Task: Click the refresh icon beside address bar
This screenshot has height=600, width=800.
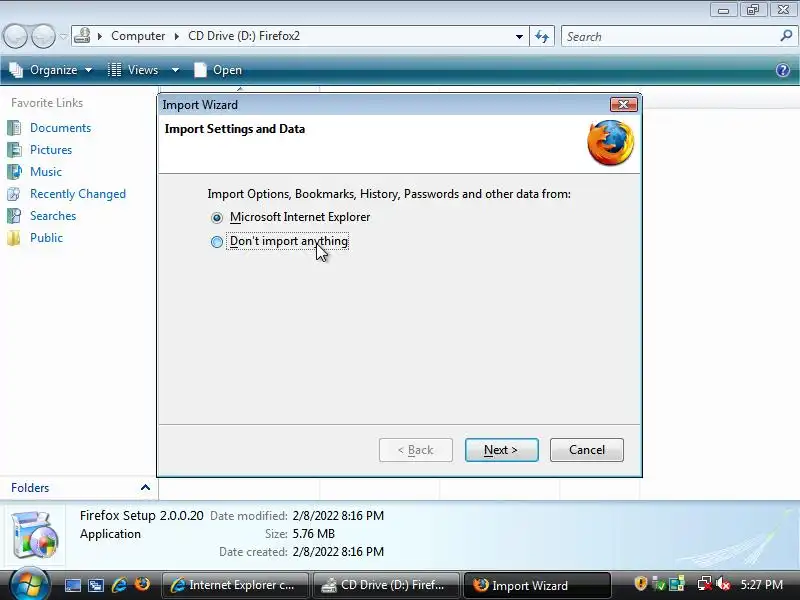Action: [x=542, y=37]
